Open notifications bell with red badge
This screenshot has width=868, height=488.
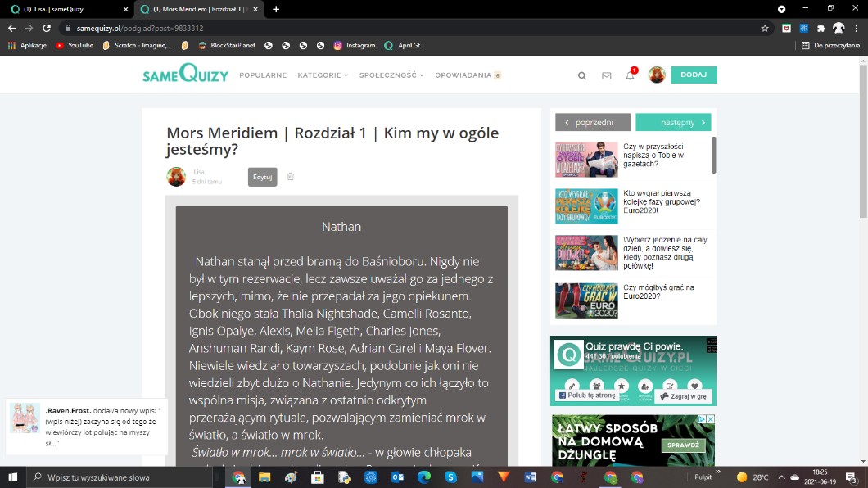point(630,75)
